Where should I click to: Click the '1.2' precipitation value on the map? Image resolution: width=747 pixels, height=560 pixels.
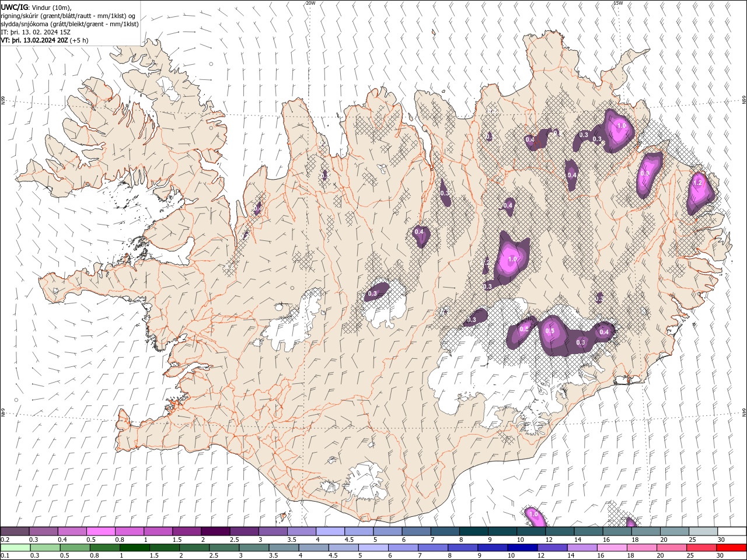[x=697, y=183]
